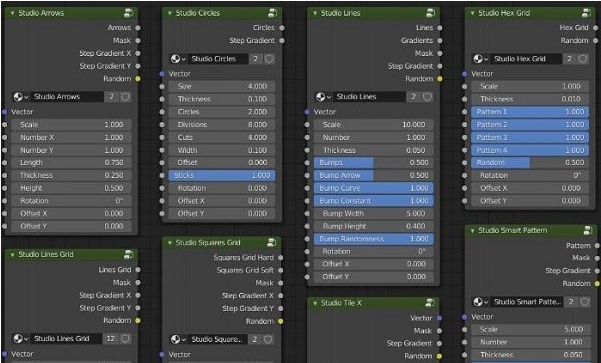
Task: Click the Divisions 8.000 field in Studio Circles
Action: click(x=222, y=125)
